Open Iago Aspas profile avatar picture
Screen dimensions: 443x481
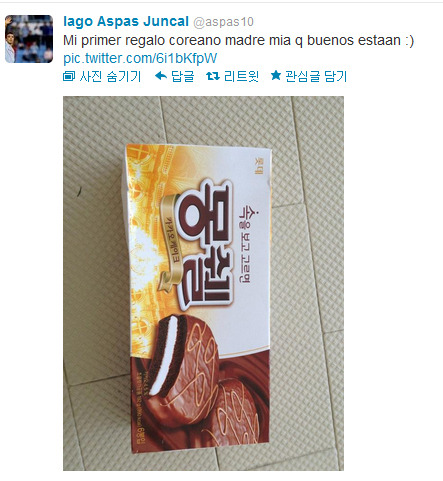29,39
